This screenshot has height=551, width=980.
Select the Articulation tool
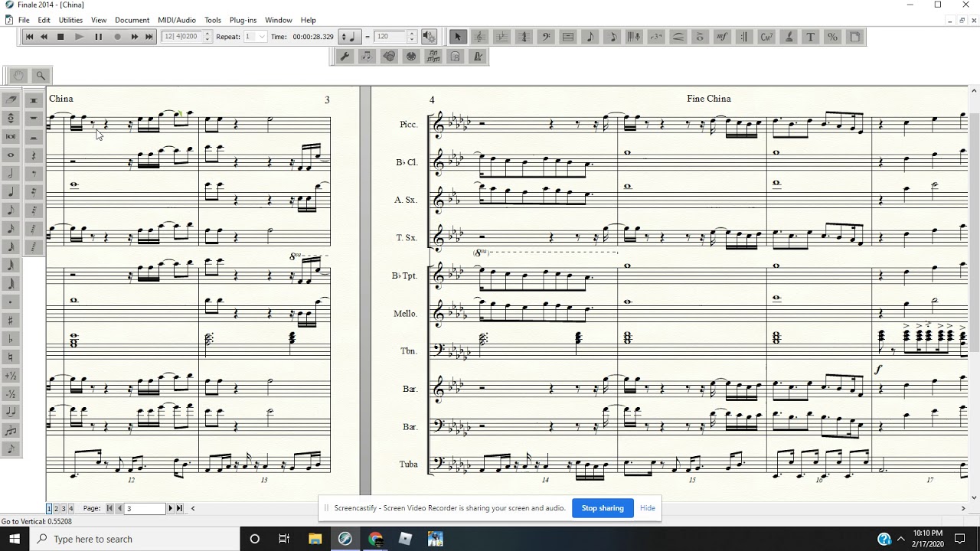pos(700,36)
